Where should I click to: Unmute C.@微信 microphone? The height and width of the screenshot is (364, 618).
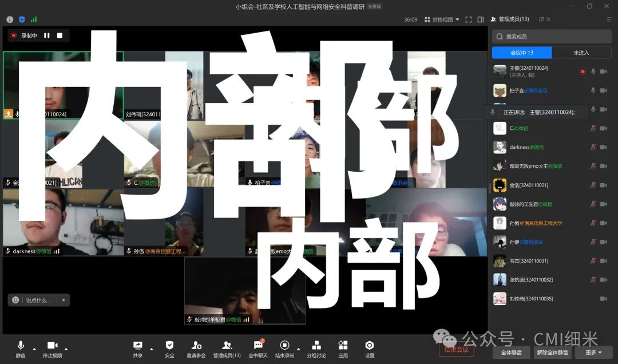(x=593, y=128)
